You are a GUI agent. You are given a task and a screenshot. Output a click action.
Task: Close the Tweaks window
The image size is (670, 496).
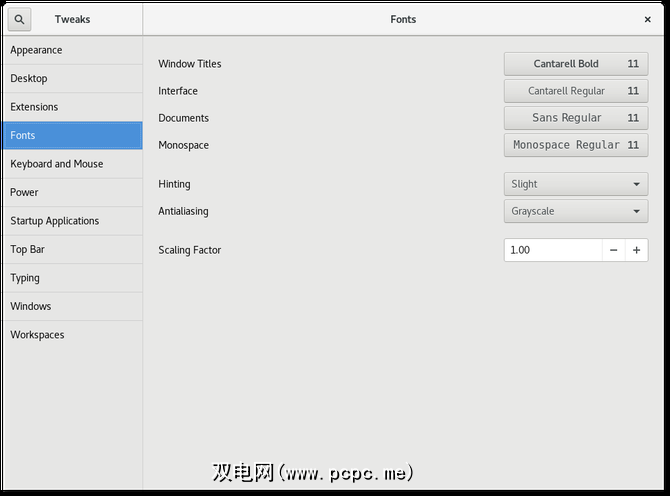(647, 19)
